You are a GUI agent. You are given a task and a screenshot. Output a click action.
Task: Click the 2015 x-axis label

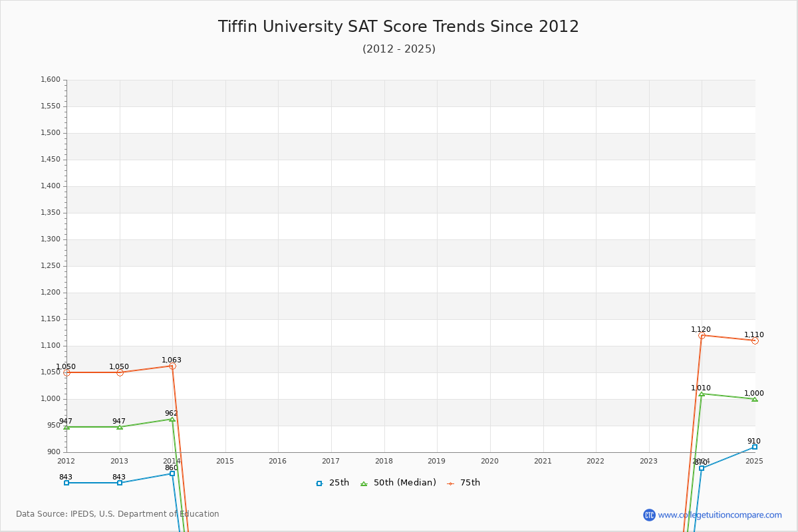(x=225, y=461)
